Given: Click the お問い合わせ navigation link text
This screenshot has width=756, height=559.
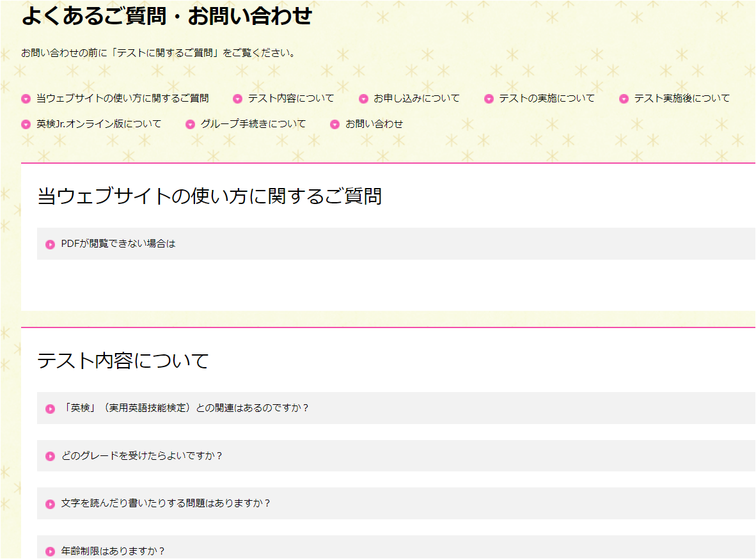Looking at the screenshot, I should [x=374, y=124].
